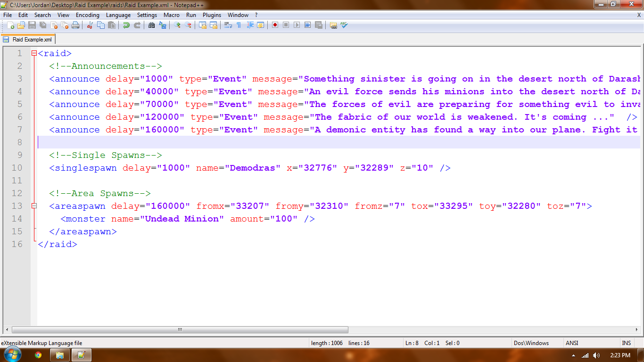Image resolution: width=644 pixels, height=362 pixels.
Task: Open the Run menu
Action: pyautogui.click(x=191, y=15)
